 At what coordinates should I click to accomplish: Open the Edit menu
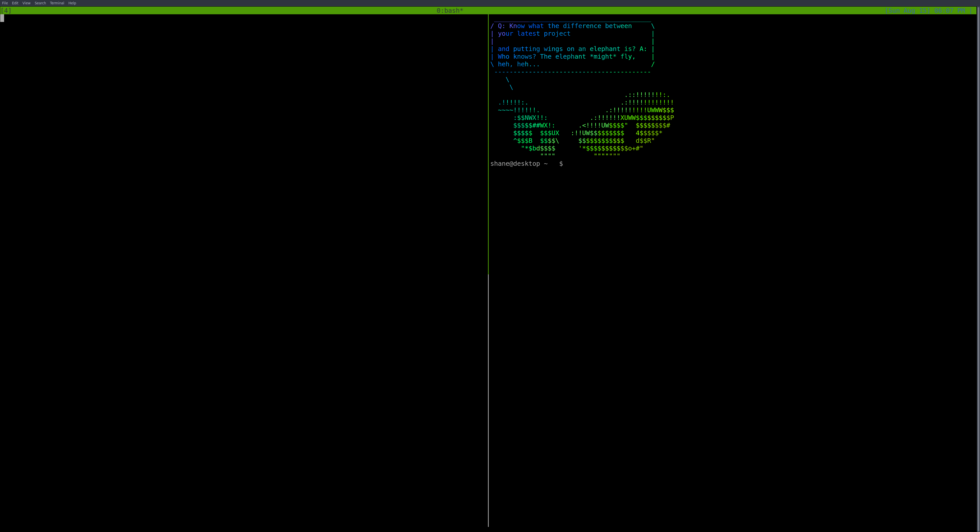15,3
